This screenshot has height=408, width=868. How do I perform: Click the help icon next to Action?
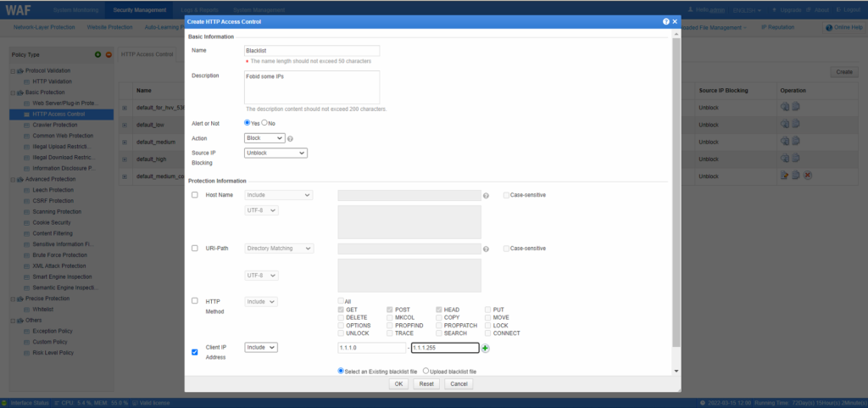coord(290,138)
